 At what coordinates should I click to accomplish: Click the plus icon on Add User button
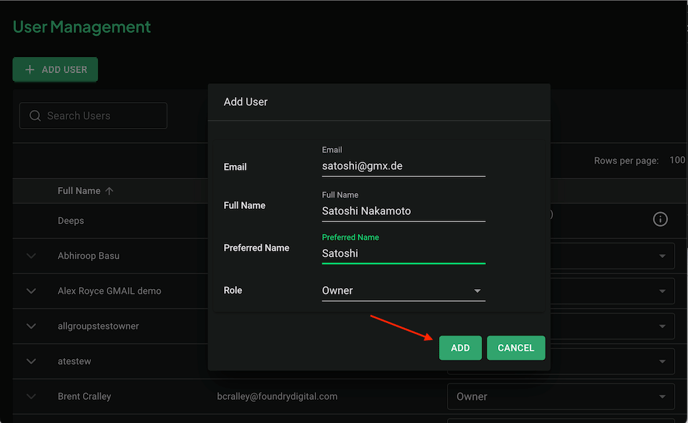[x=29, y=69]
